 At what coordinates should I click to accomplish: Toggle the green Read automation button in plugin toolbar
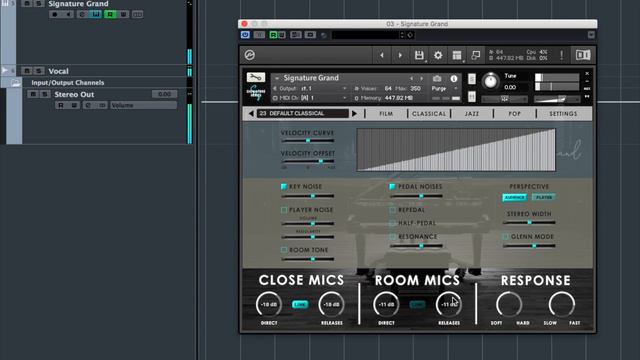[273, 35]
